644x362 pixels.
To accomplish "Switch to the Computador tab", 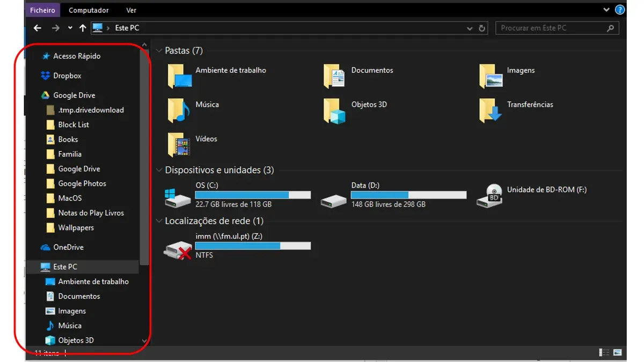I will click(89, 10).
